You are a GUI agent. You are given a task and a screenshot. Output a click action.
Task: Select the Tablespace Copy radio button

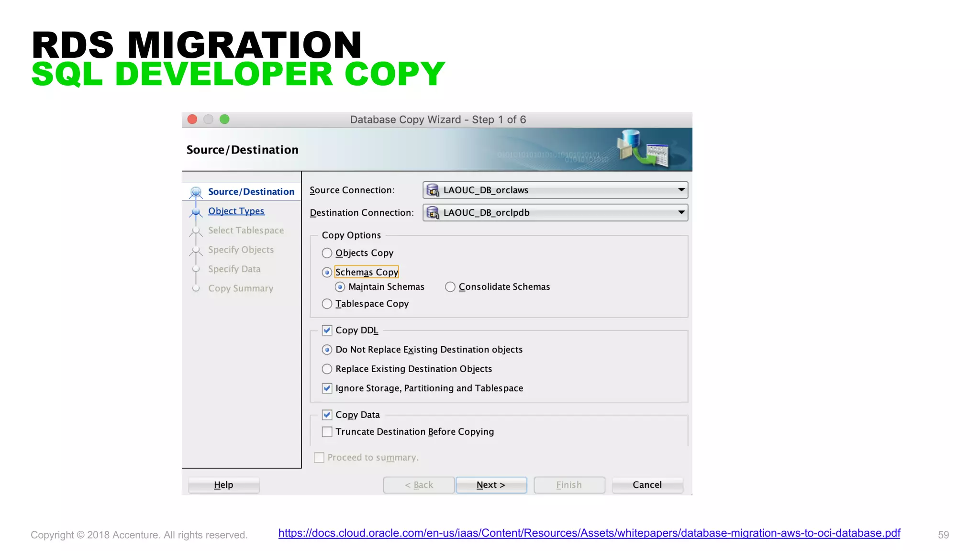(327, 304)
